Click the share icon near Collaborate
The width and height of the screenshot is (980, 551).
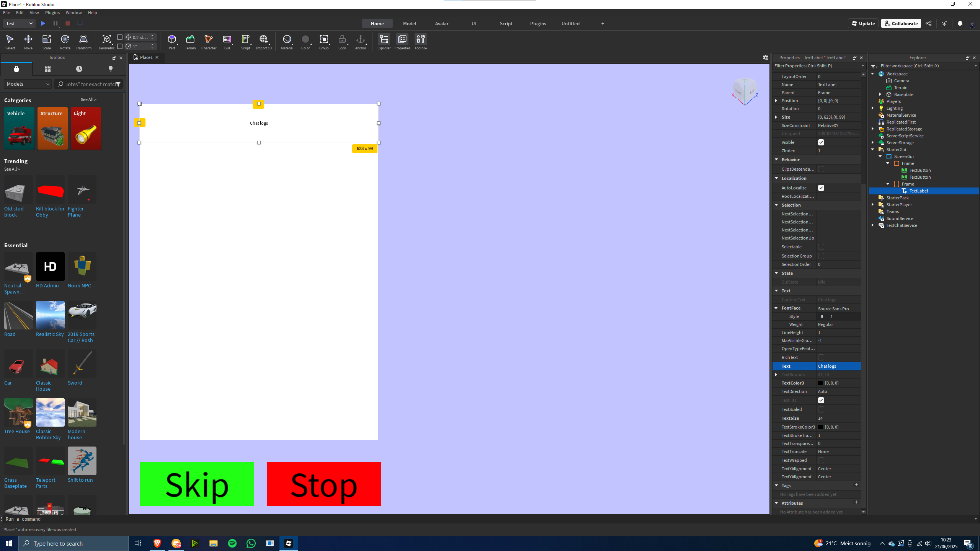[x=928, y=23]
